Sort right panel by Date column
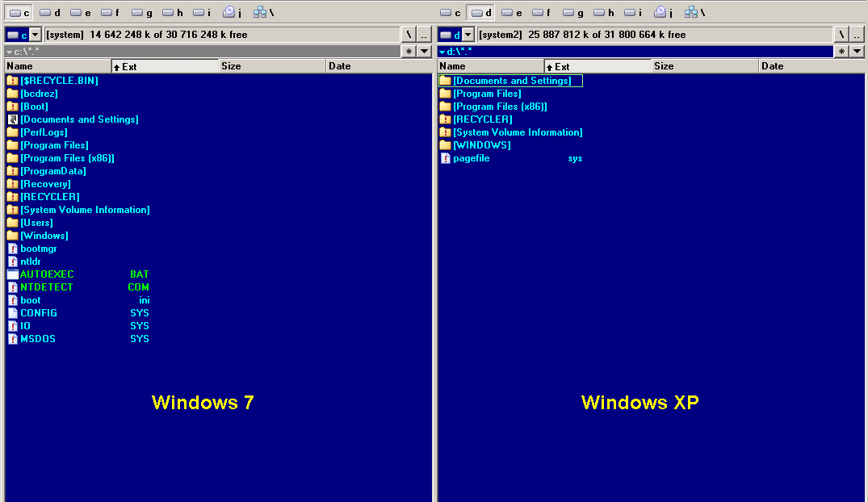Viewport: 868px width, 502px height. point(811,66)
